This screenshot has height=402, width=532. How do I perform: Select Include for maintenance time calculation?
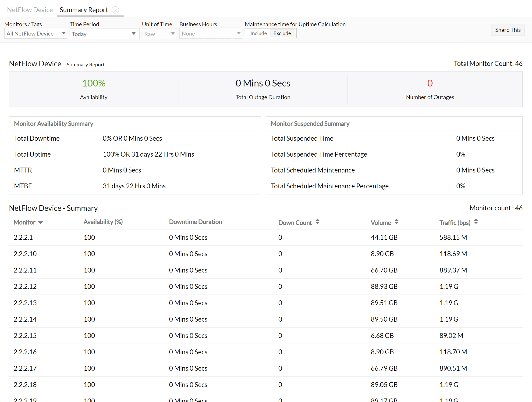pos(258,33)
